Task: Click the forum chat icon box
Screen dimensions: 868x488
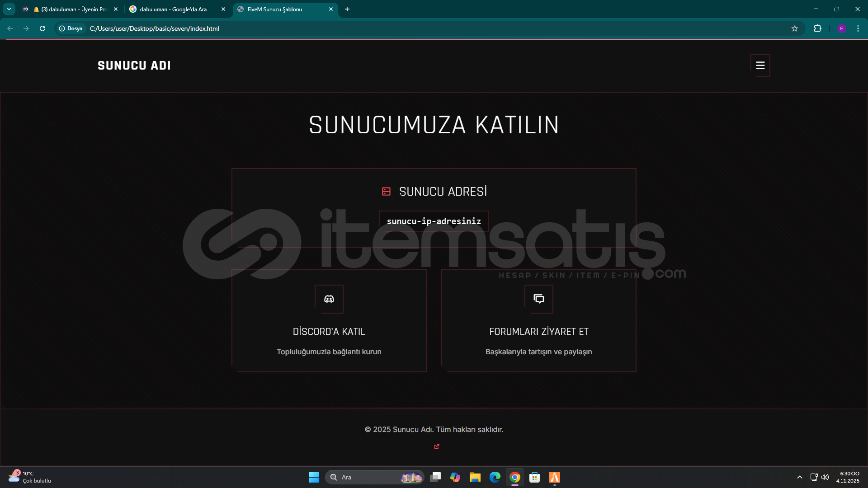Action: (538, 299)
